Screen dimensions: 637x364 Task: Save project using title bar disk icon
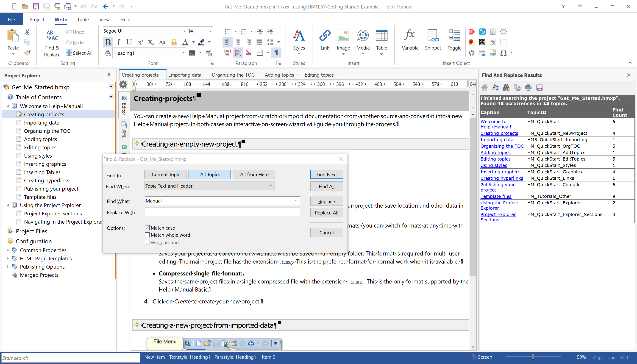36,6
